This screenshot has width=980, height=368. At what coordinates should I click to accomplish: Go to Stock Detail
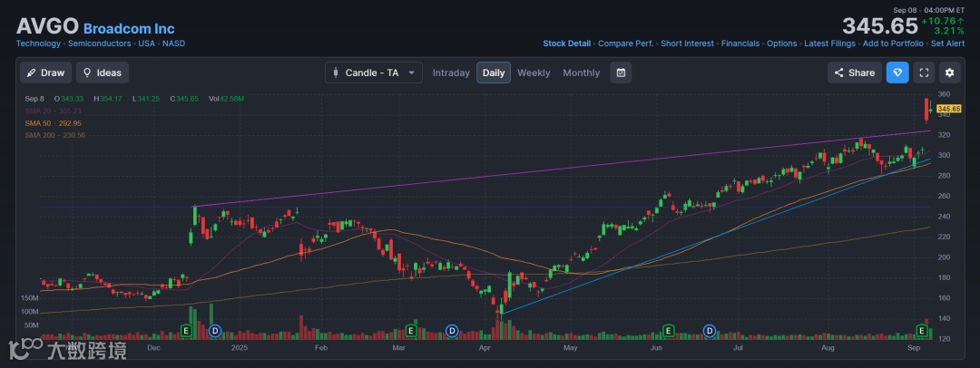566,44
